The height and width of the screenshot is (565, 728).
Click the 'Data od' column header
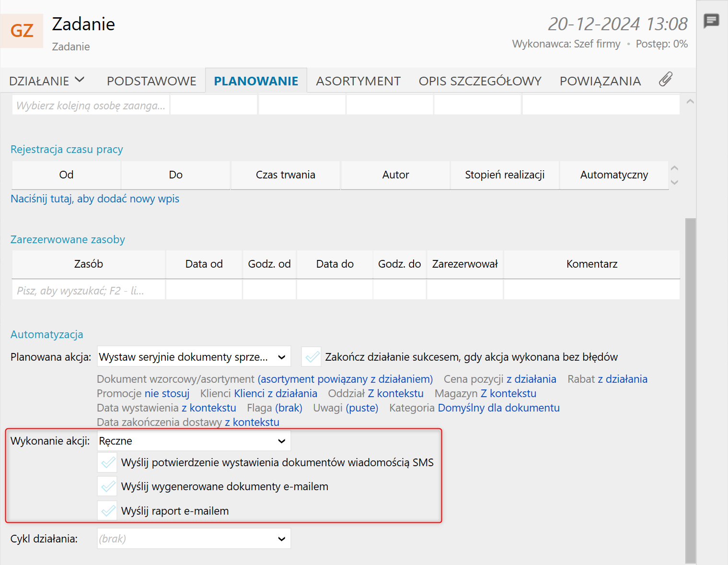tap(204, 264)
